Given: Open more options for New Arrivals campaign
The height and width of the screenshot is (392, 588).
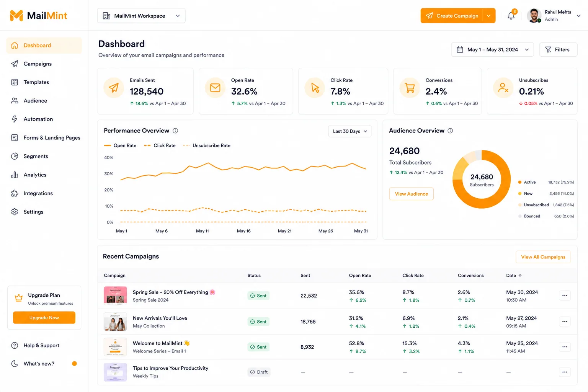Looking at the screenshot, I should coord(565,322).
